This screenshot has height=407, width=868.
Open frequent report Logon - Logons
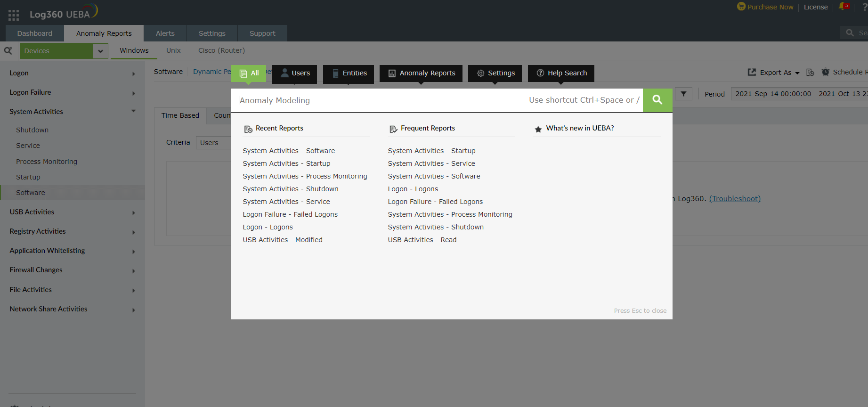click(413, 189)
